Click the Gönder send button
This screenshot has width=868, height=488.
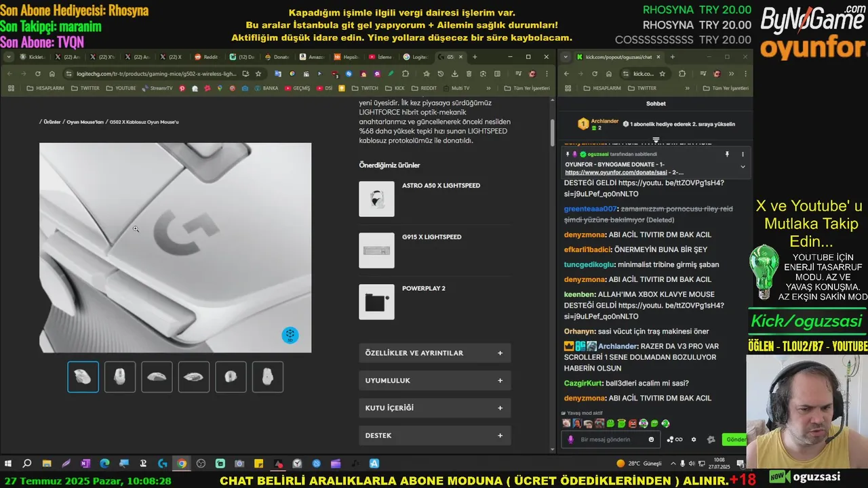tap(734, 439)
